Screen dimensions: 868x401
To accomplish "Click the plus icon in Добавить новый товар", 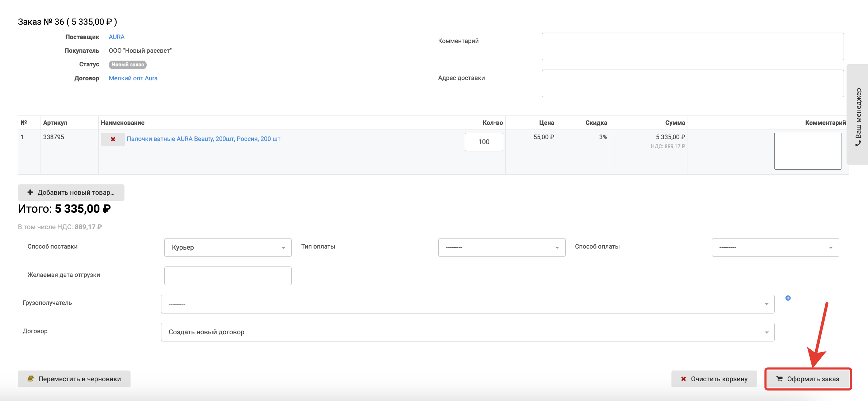I will tap(30, 192).
